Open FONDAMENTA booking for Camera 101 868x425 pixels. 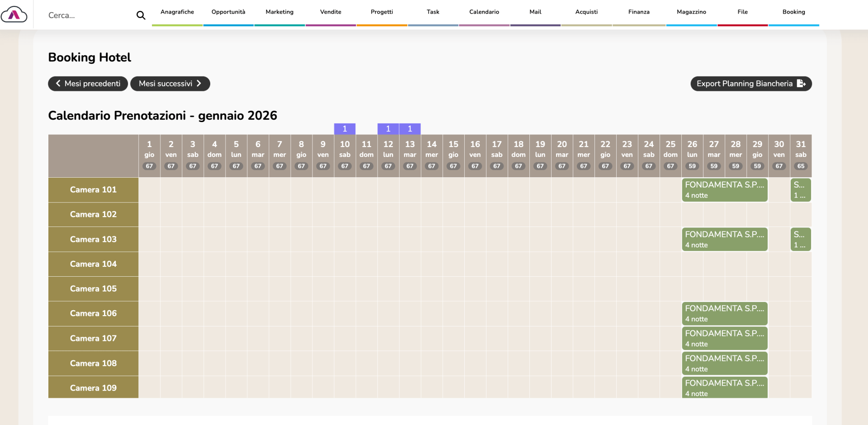click(724, 190)
